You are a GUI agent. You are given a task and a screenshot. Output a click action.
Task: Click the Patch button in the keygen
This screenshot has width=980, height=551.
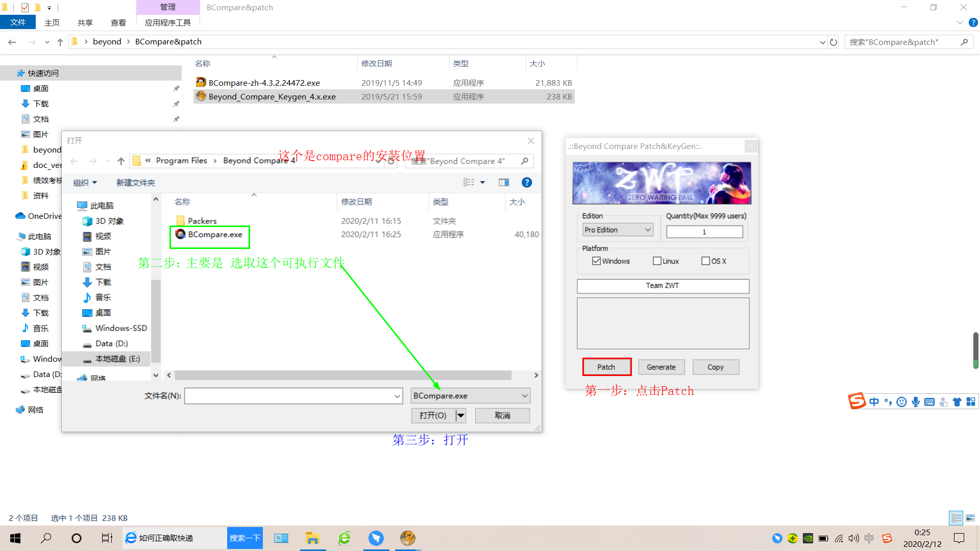click(x=606, y=367)
